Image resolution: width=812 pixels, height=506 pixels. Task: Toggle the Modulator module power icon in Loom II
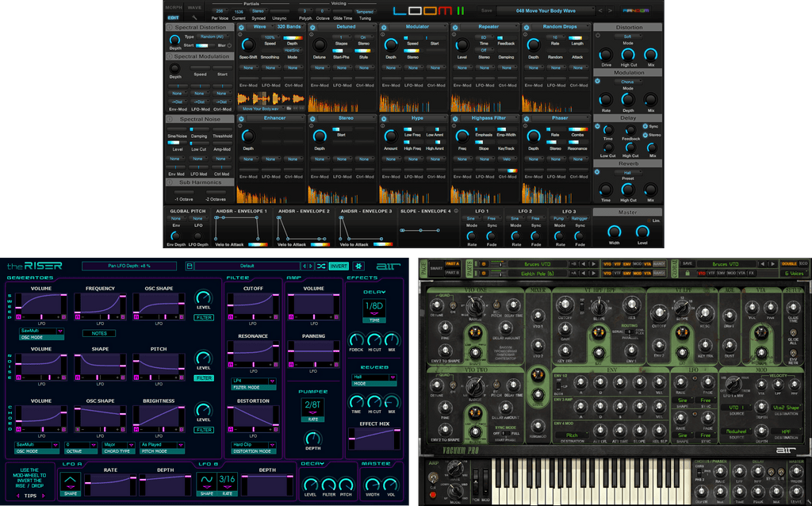tap(384, 27)
